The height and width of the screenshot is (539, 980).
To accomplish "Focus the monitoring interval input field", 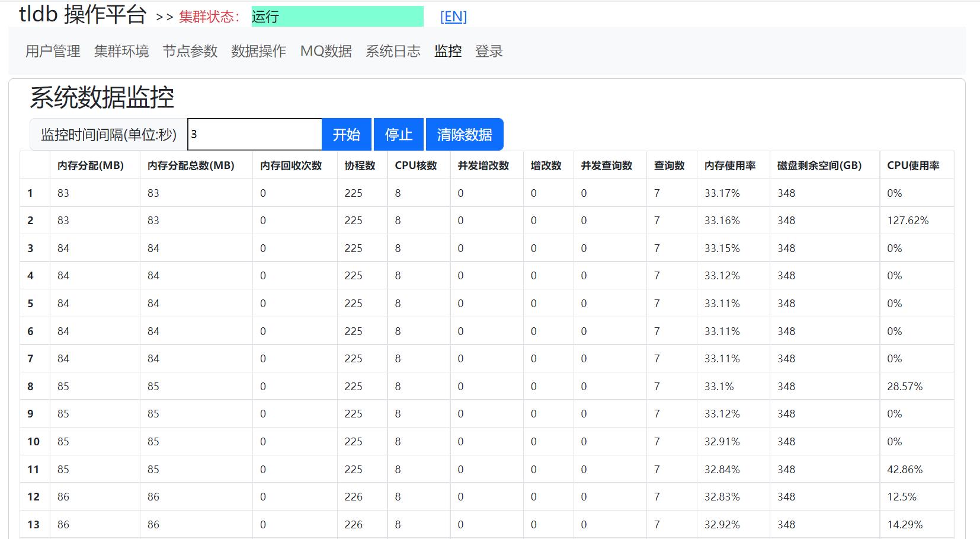I will (255, 135).
